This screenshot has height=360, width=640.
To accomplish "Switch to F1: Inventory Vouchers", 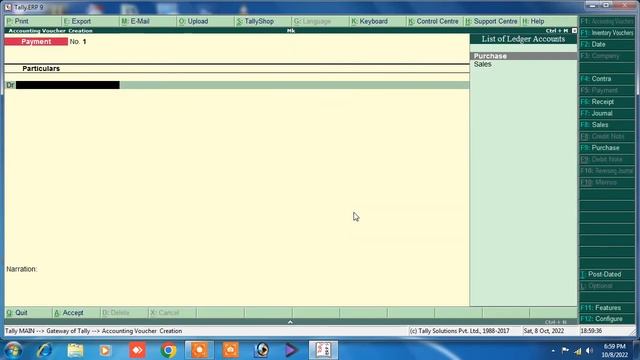I will pyautogui.click(x=607, y=33).
